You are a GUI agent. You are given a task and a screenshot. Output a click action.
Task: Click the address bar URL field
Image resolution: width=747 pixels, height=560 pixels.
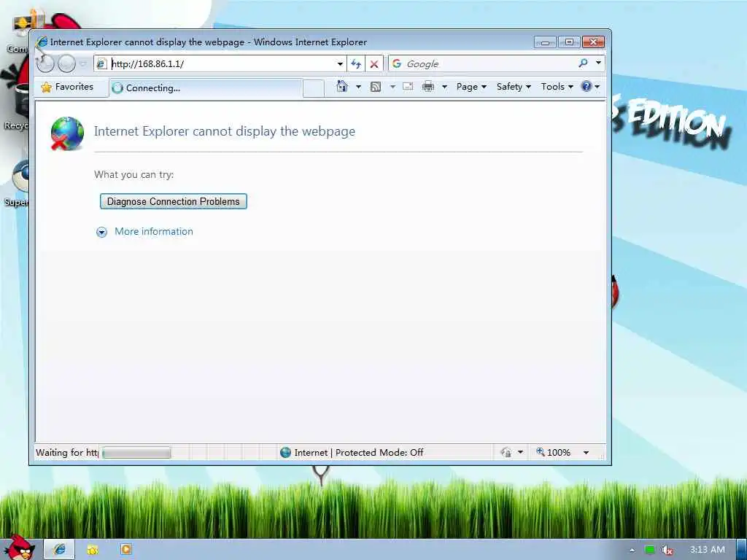tap(222, 64)
